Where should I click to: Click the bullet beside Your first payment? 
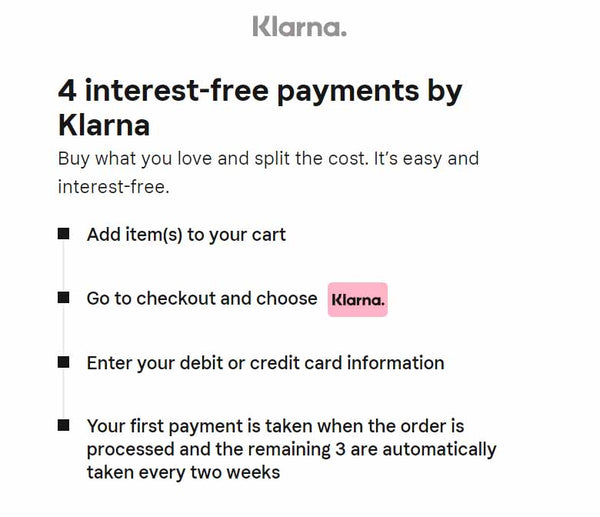point(64,425)
